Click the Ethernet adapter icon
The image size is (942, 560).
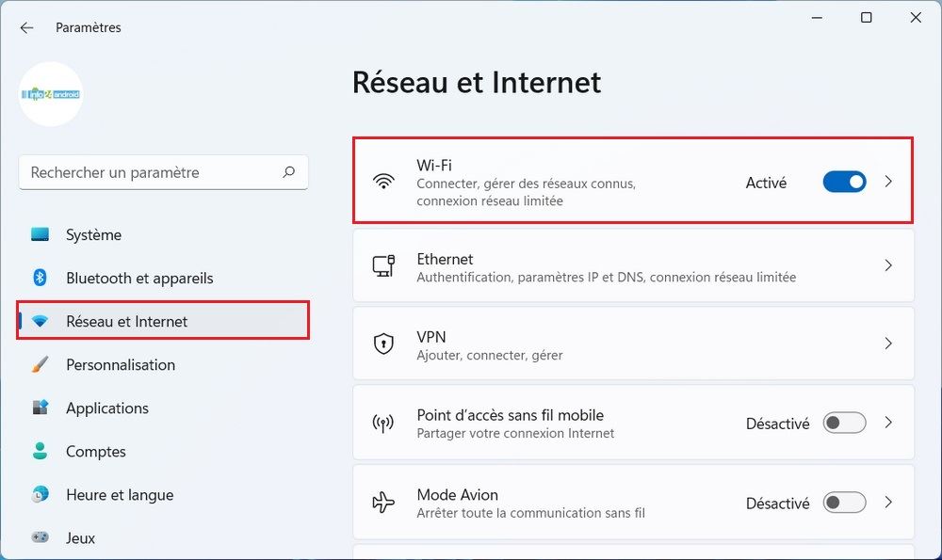pos(384,265)
